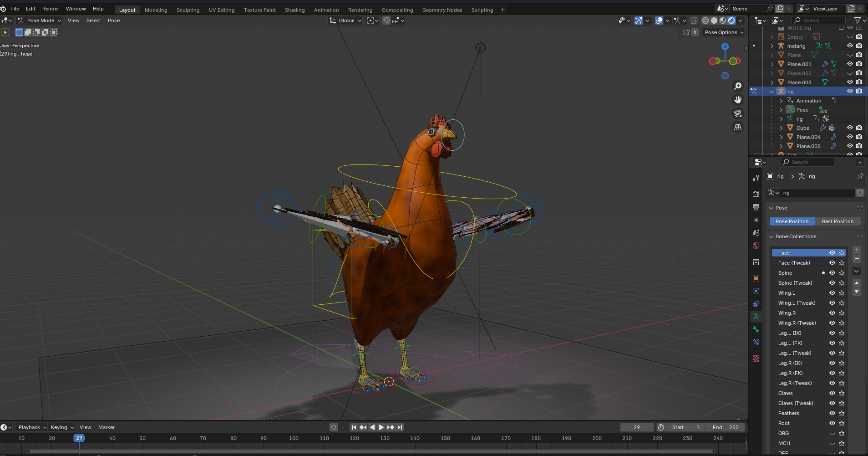Solo the Root bone collection star
Screen dimensions: 868x456
[842, 423]
